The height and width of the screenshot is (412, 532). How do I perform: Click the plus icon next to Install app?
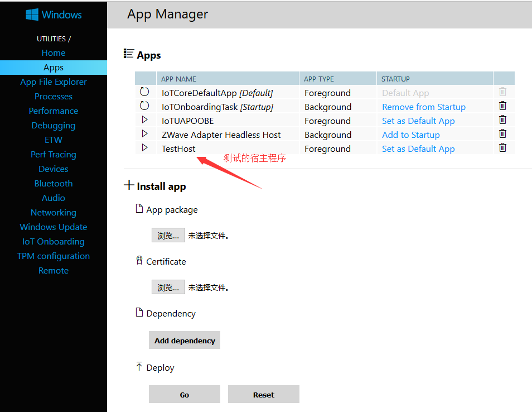pyautogui.click(x=129, y=185)
